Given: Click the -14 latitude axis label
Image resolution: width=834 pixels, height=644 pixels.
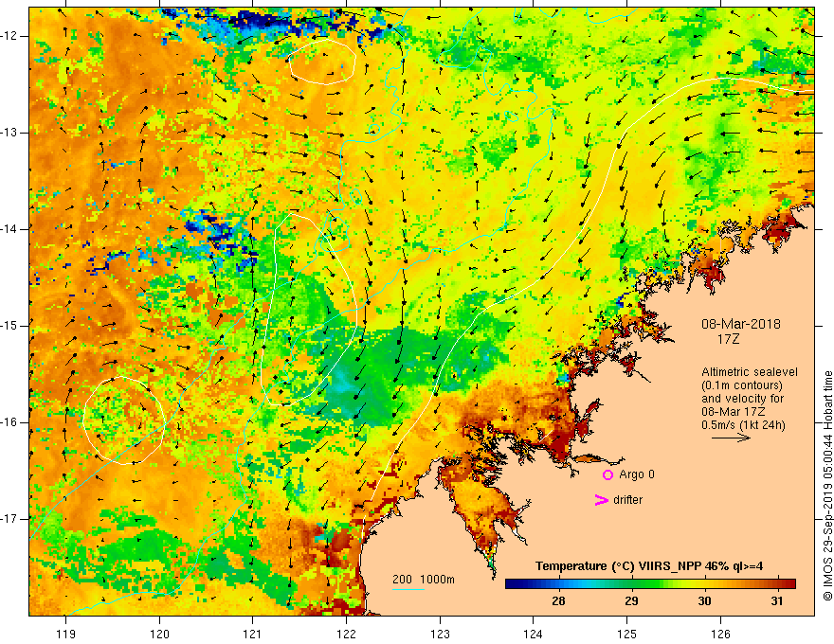Looking at the screenshot, I should pyautogui.click(x=9, y=229).
